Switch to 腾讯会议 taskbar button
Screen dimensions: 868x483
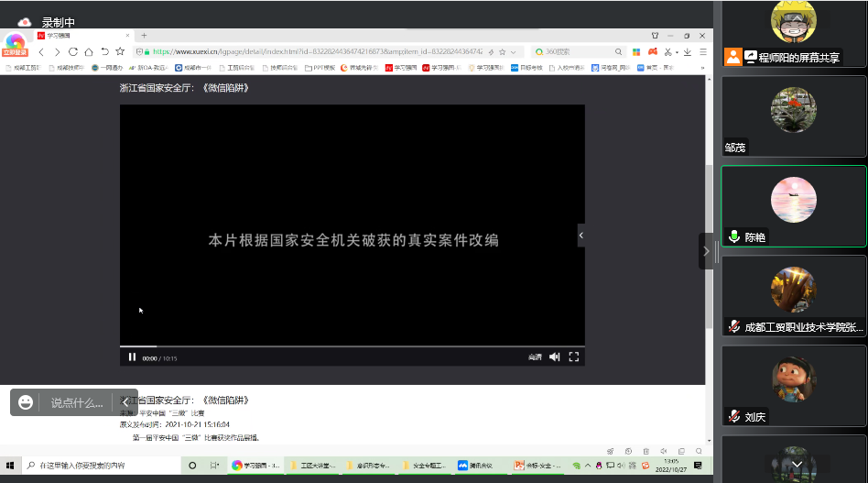pos(480,466)
